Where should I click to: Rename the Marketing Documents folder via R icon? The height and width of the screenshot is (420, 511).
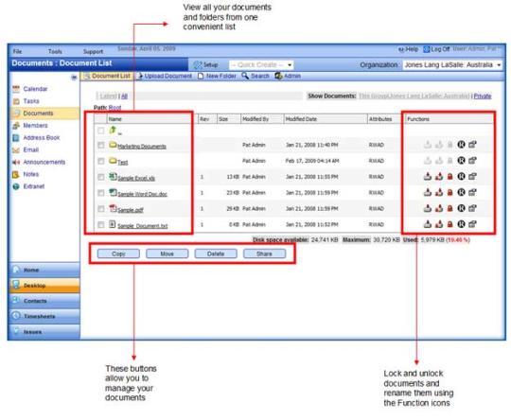click(461, 145)
